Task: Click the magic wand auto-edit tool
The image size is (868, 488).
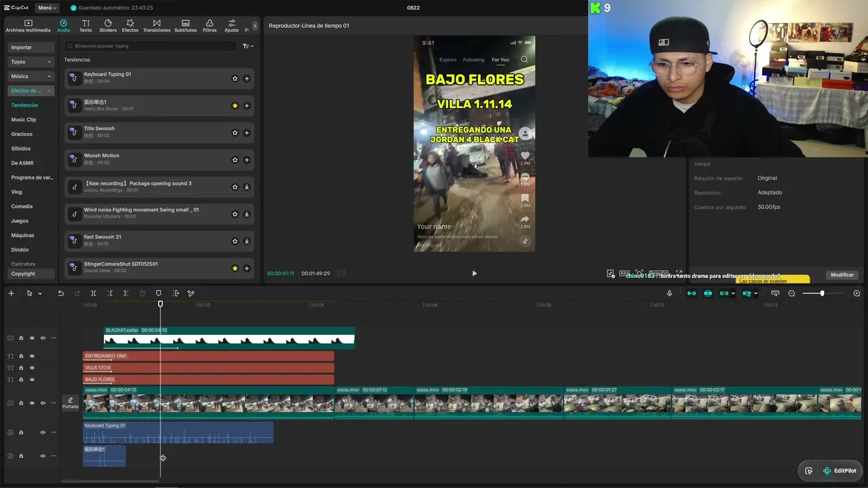Action: coord(191,293)
